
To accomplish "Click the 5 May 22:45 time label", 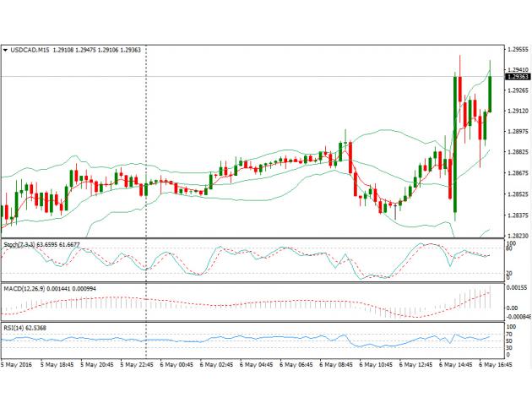I will [x=136, y=365].
